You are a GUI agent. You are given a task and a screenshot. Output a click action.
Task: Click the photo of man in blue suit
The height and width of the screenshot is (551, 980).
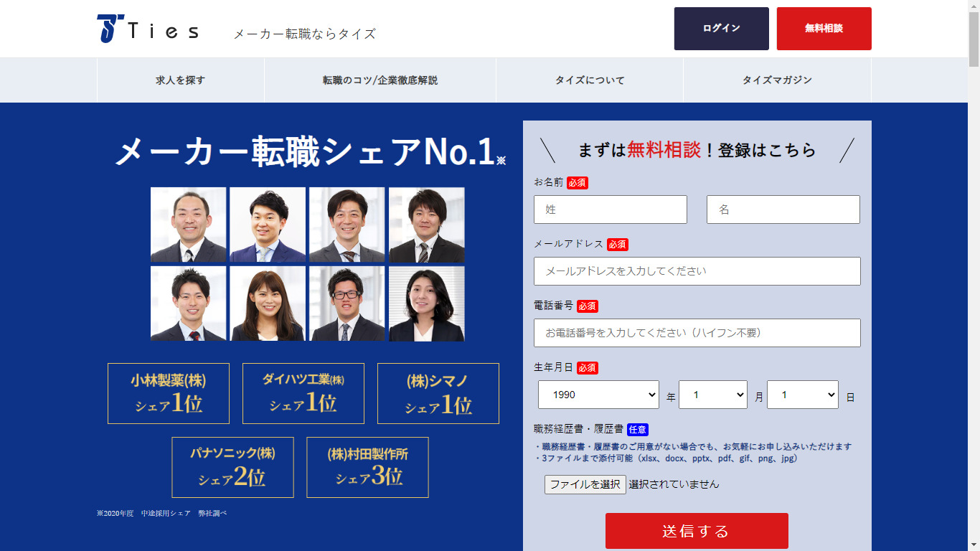tap(268, 225)
